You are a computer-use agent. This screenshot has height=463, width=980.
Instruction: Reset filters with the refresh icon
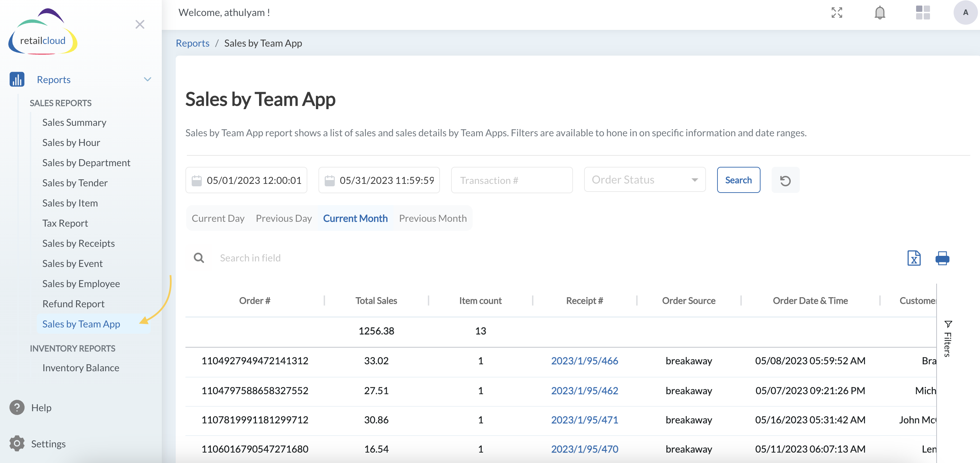785,180
